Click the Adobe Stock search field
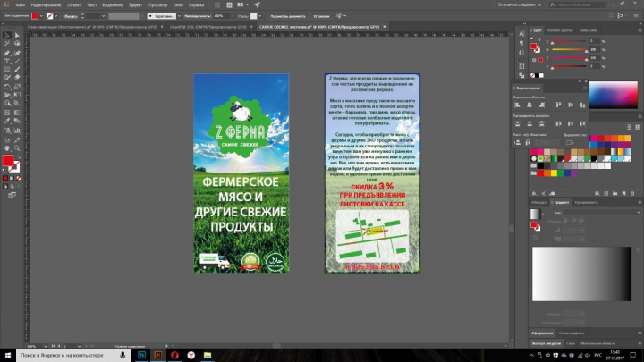Viewport: 644px width, 362px height. (577, 5)
